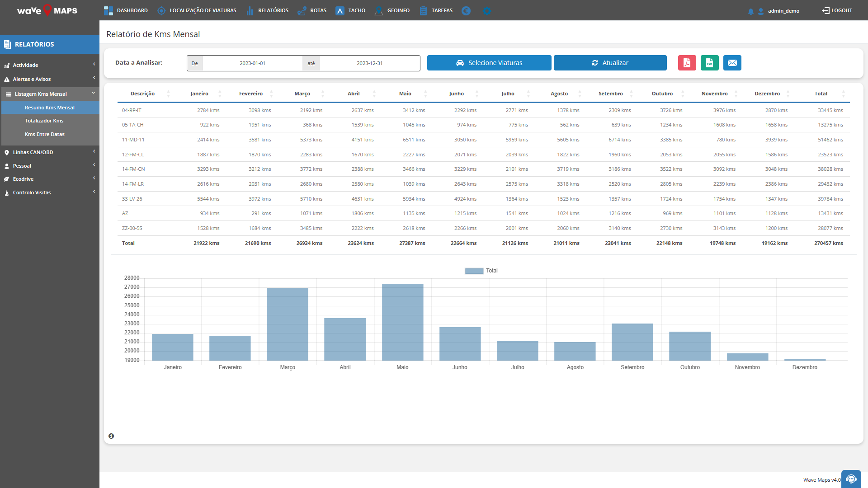The image size is (868, 488).
Task: Sort table by Total column
Action: point(821,94)
